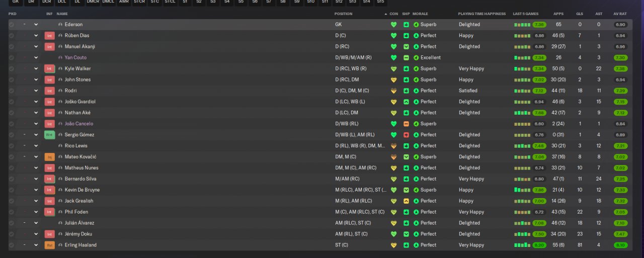Select the S15 substitute slot tab
644x258 pixels.
(x=380, y=3)
